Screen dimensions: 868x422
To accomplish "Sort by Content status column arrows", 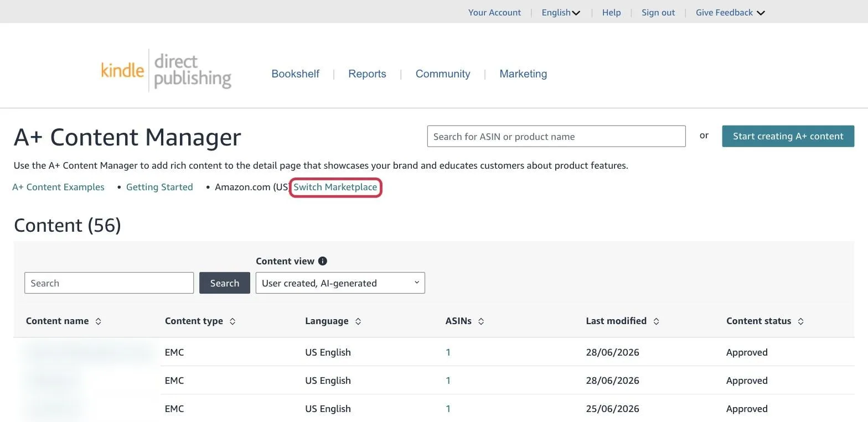I will point(800,321).
